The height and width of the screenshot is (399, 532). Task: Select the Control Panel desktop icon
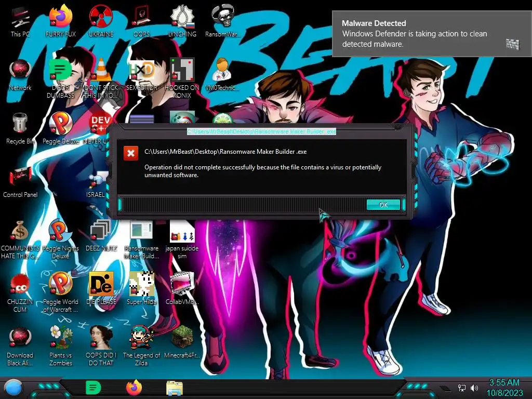pos(20,182)
